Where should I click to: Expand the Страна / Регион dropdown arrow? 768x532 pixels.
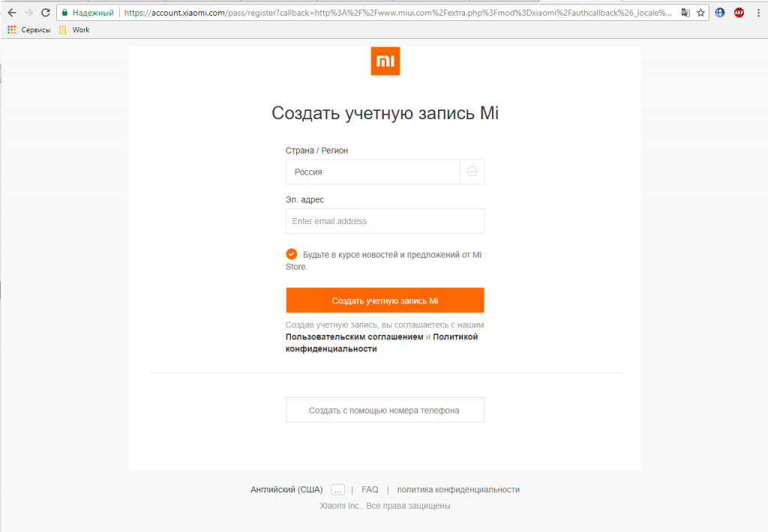point(472,172)
